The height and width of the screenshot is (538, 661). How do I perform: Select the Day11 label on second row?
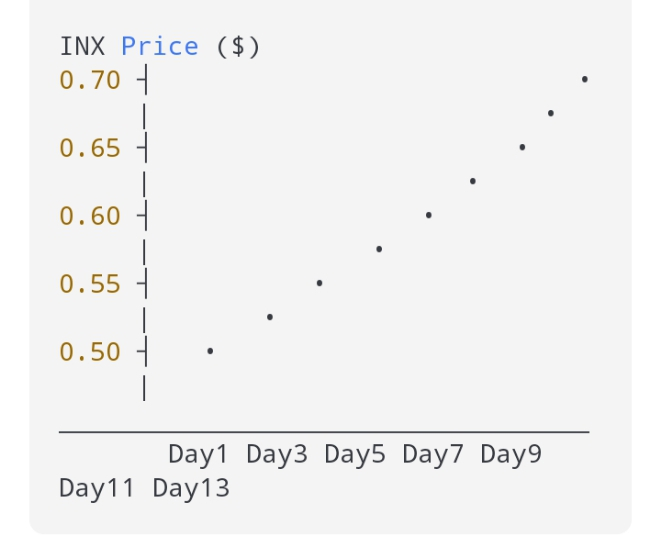point(98,489)
